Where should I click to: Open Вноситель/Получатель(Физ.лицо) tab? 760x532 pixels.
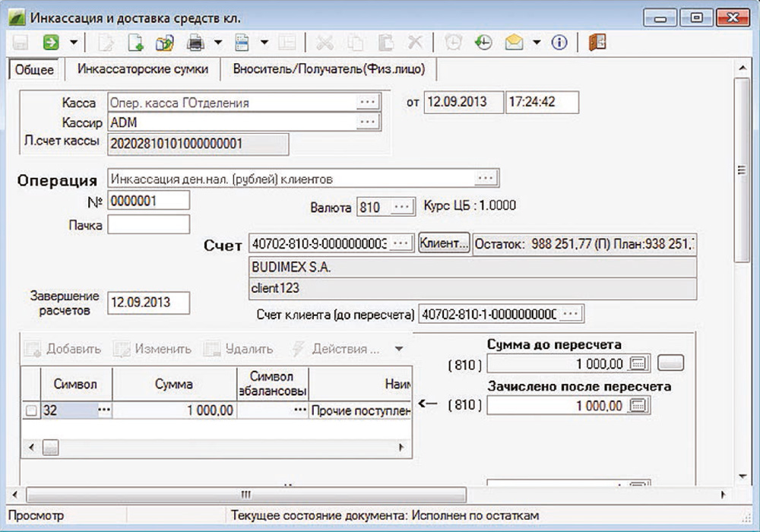(x=328, y=69)
